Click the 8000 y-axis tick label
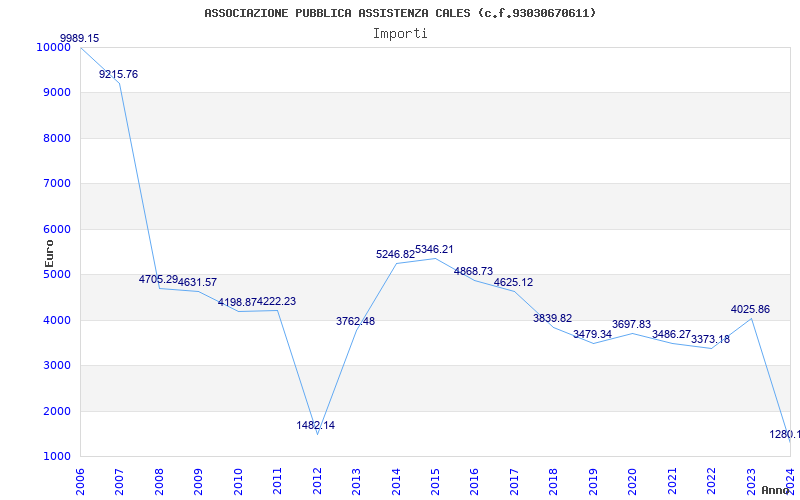Image resolution: width=800 pixels, height=500 pixels. coord(57,138)
